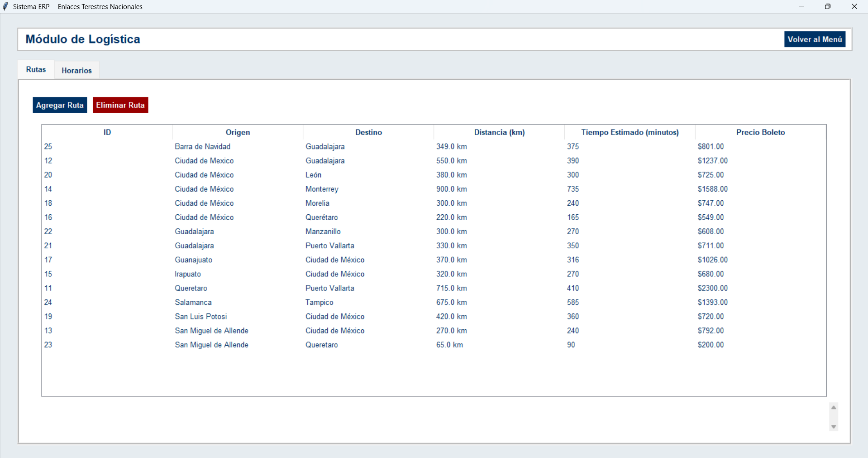Sort by the ID column header
Viewport: 868px width, 458px height.
107,132
